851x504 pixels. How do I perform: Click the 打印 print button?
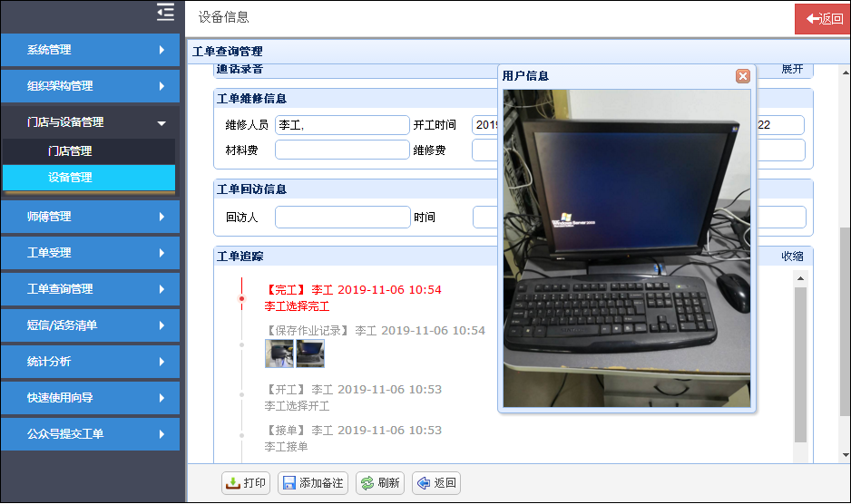tap(246, 483)
